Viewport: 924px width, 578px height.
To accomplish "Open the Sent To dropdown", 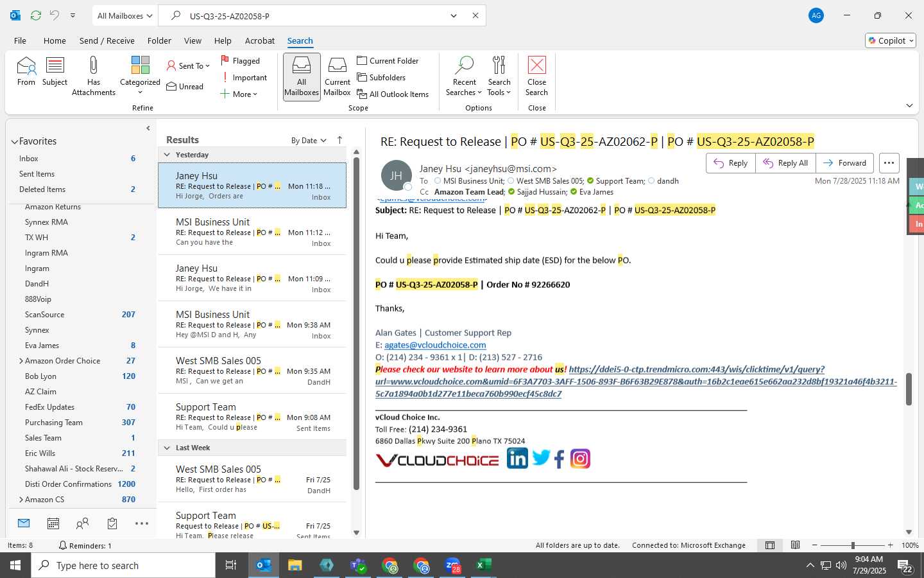I will 188,66.
